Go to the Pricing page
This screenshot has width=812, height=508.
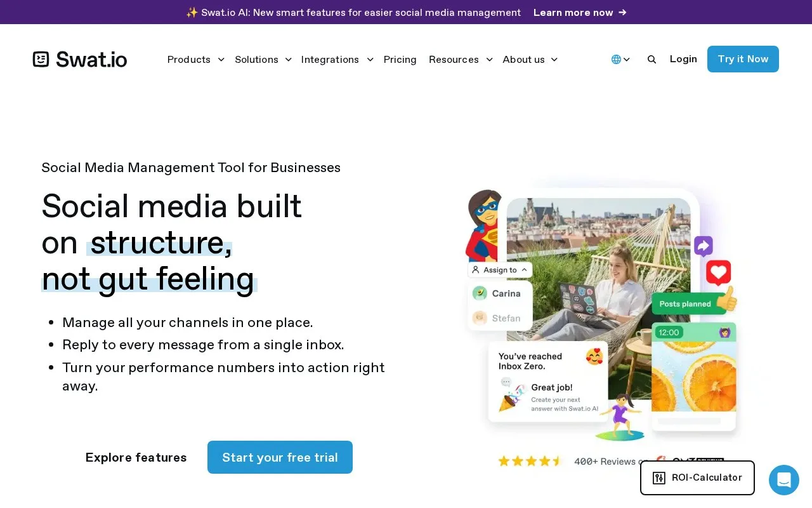[x=400, y=60]
